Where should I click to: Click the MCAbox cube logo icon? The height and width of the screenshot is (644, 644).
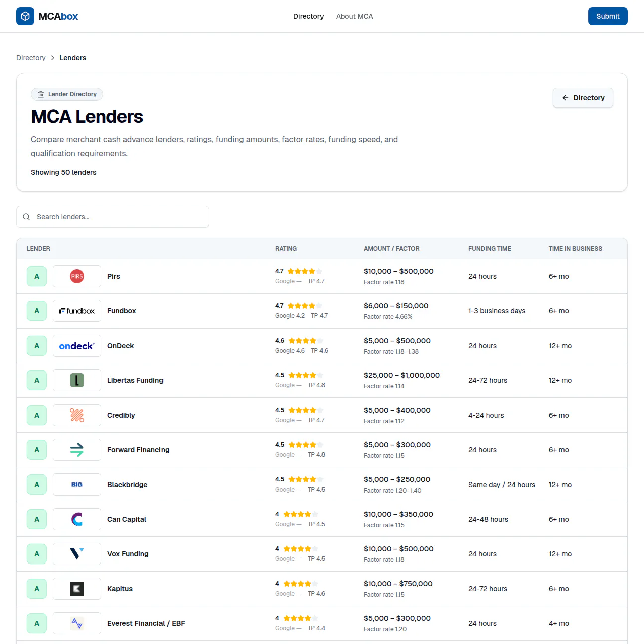pyautogui.click(x=25, y=16)
